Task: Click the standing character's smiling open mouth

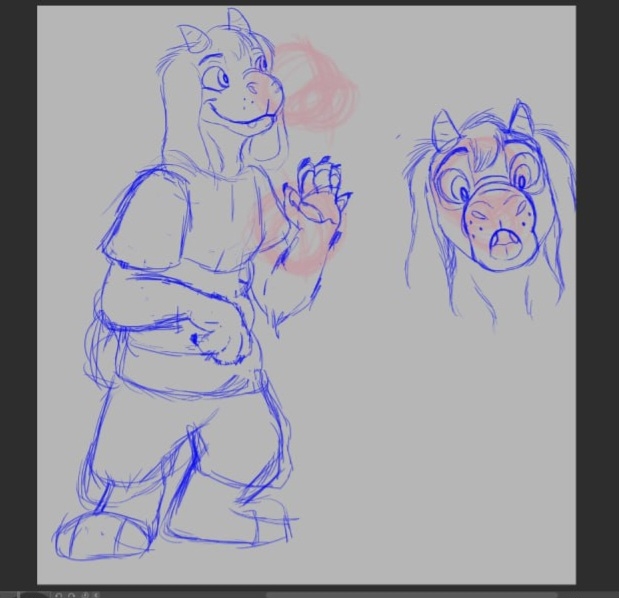Action: (245, 122)
